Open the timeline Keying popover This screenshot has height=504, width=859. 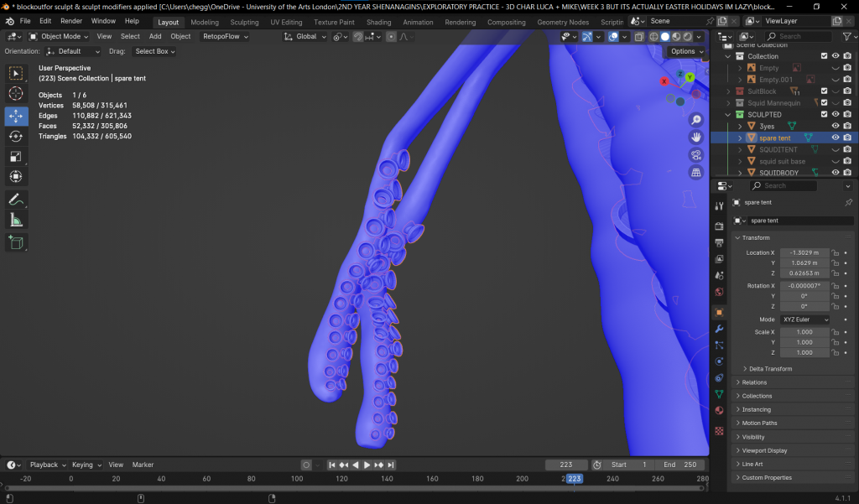pyautogui.click(x=86, y=465)
